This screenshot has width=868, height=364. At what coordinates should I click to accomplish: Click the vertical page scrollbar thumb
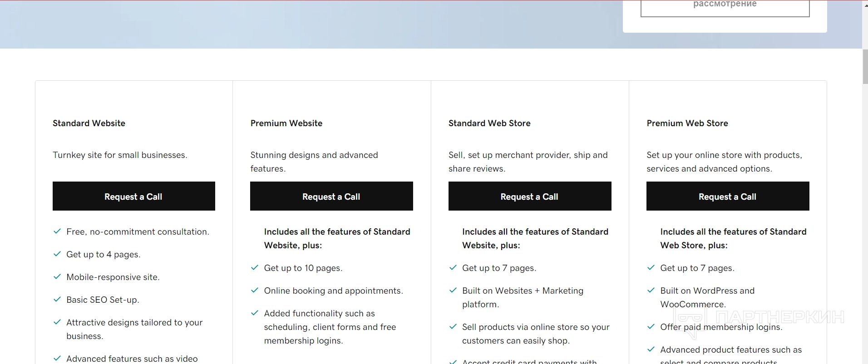(x=865, y=67)
